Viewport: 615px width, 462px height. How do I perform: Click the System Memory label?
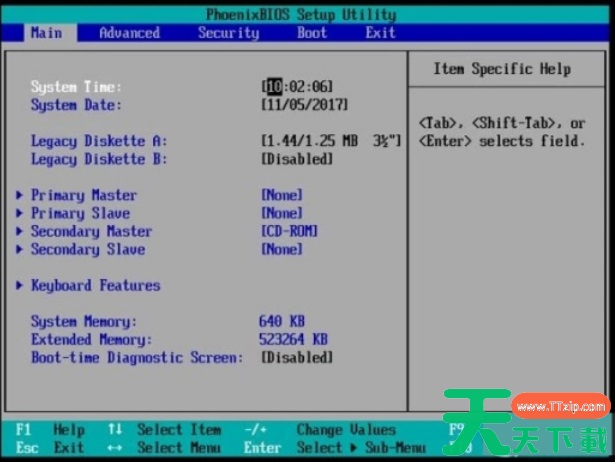84,322
